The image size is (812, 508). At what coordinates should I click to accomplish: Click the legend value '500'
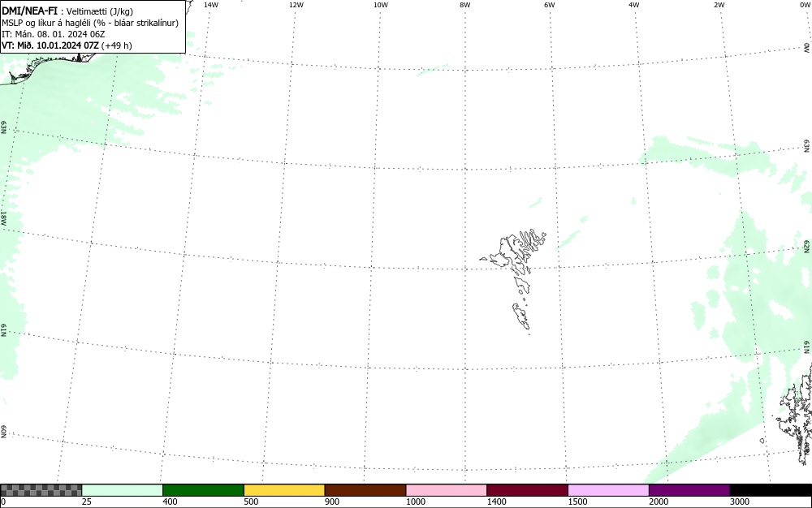click(251, 502)
